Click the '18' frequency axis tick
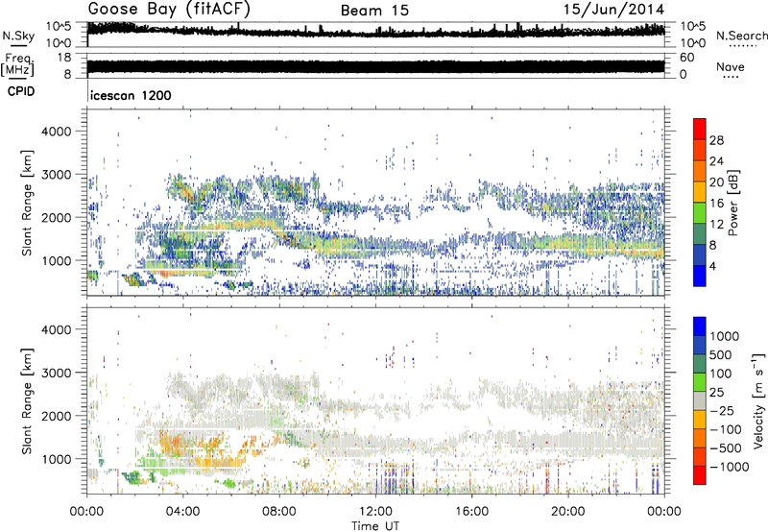This screenshot has height=532, width=768. click(x=64, y=58)
